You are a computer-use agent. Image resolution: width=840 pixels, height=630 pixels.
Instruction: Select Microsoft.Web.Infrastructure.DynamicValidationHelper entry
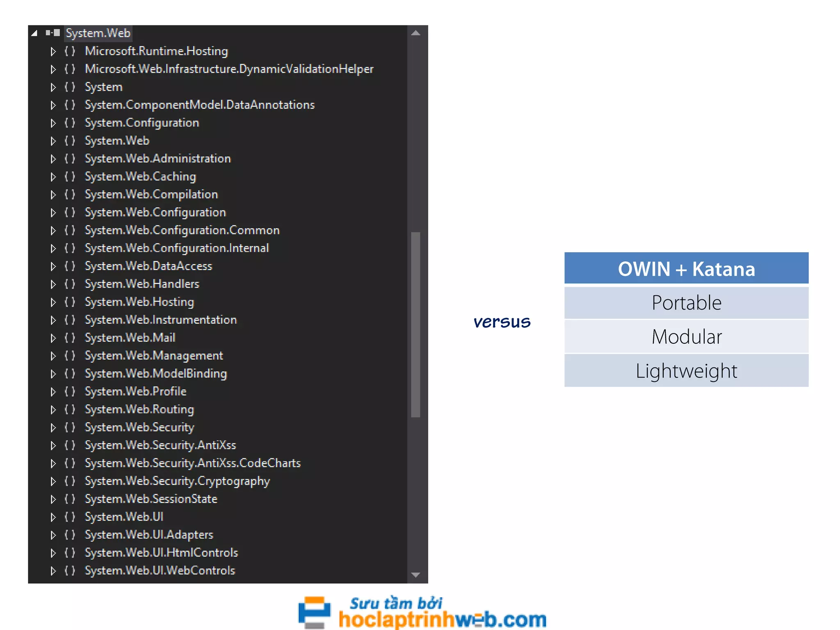229,69
